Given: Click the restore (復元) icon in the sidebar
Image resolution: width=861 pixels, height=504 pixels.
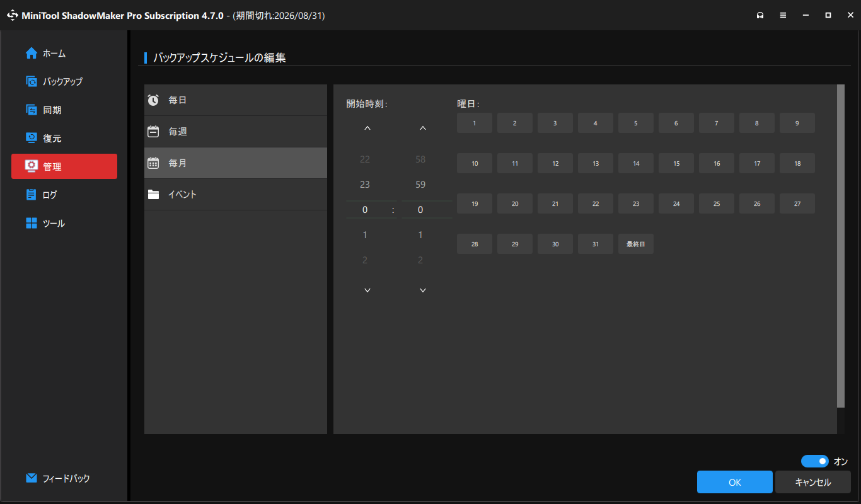Looking at the screenshot, I should point(32,138).
